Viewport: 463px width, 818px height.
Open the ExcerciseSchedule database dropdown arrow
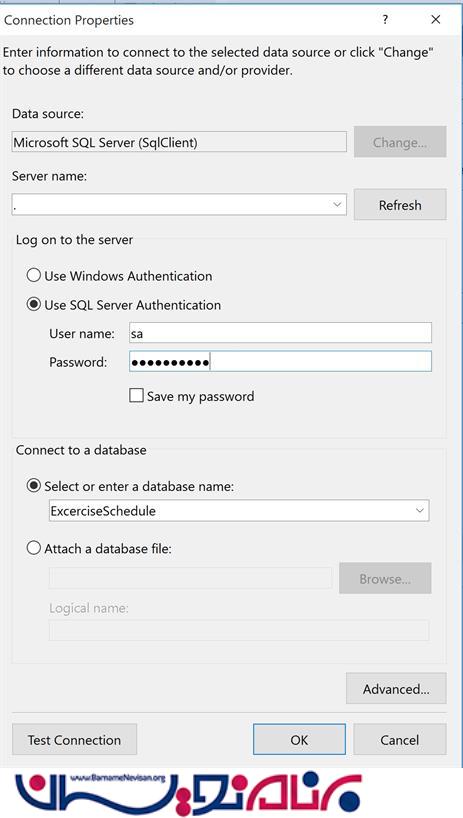coord(420,511)
